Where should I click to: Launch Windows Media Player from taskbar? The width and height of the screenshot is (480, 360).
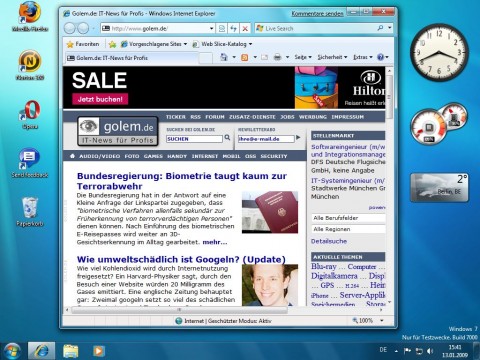[98, 351]
